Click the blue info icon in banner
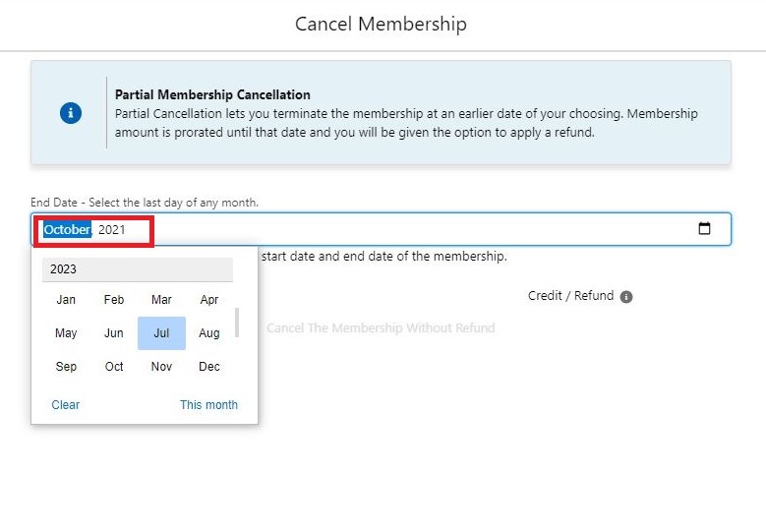 (71, 113)
